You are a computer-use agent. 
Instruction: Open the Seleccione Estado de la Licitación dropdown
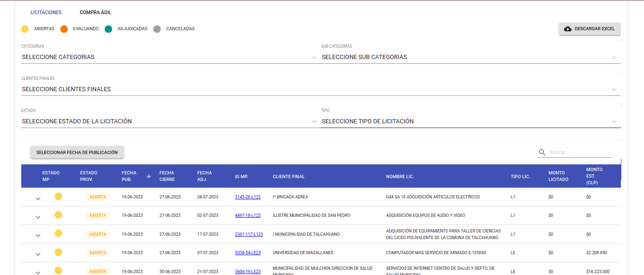click(x=169, y=121)
